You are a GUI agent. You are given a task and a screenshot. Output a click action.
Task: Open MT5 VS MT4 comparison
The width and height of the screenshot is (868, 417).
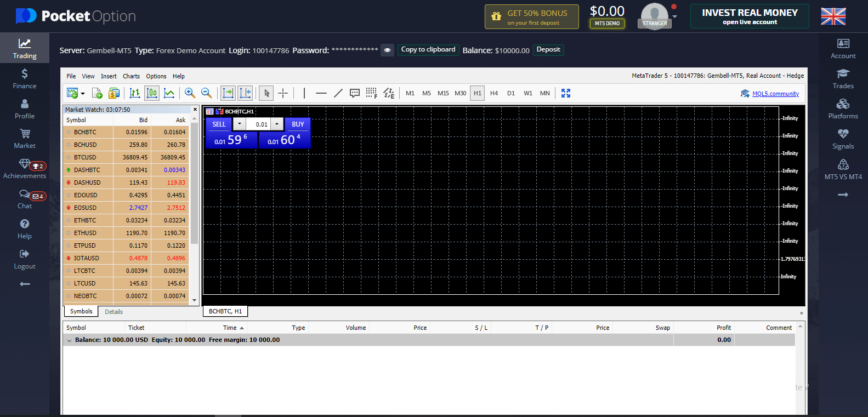pos(843,169)
